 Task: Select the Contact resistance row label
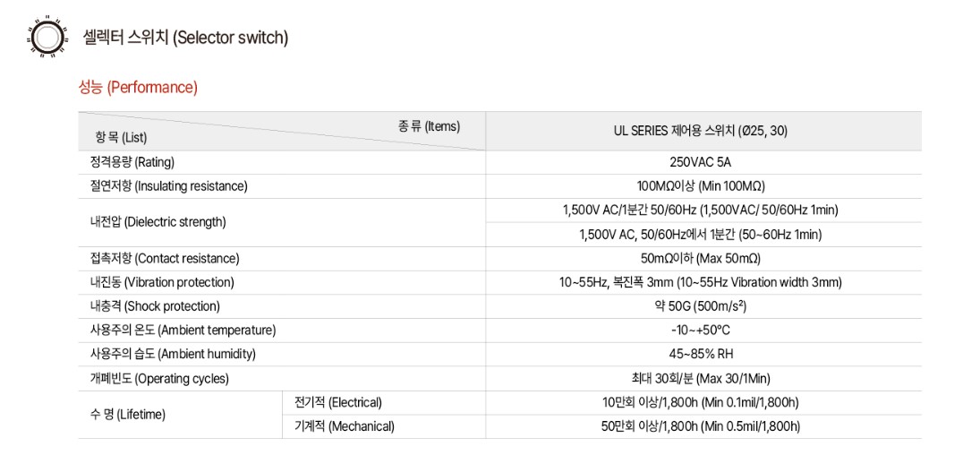point(165,259)
